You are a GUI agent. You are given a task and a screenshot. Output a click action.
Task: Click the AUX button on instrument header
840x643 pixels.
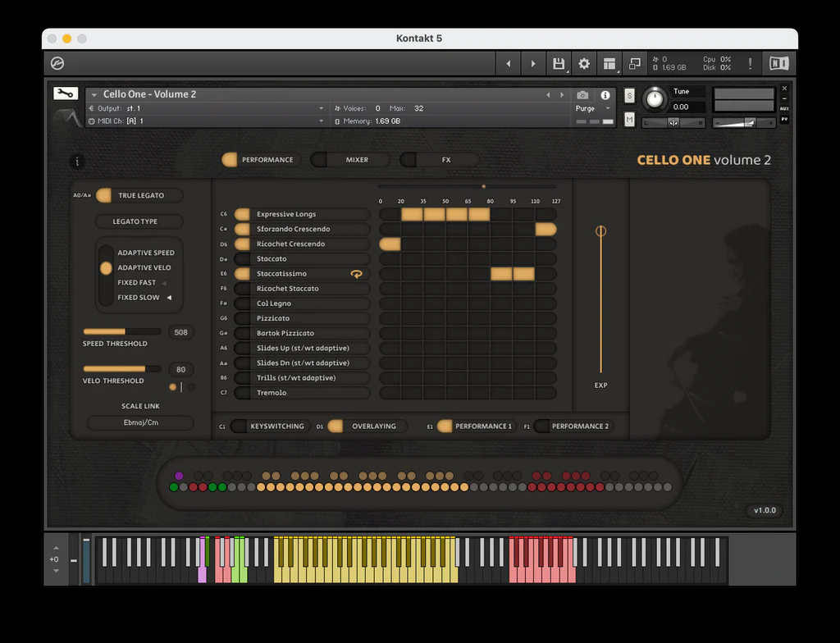coord(784,108)
